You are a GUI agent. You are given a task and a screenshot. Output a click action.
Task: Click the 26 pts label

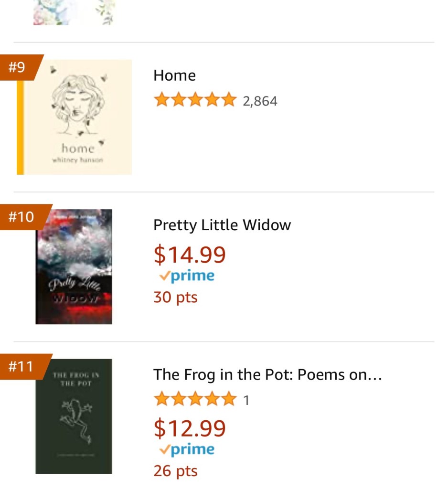click(x=175, y=471)
